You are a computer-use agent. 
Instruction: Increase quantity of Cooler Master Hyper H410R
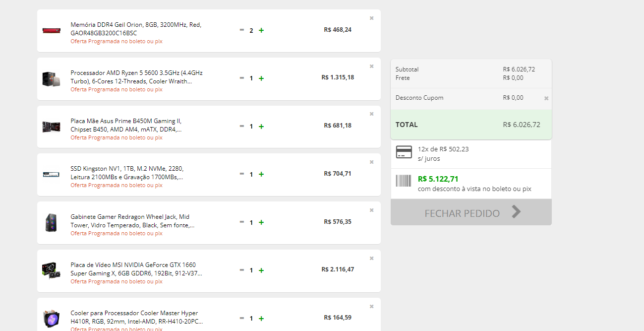261,319
